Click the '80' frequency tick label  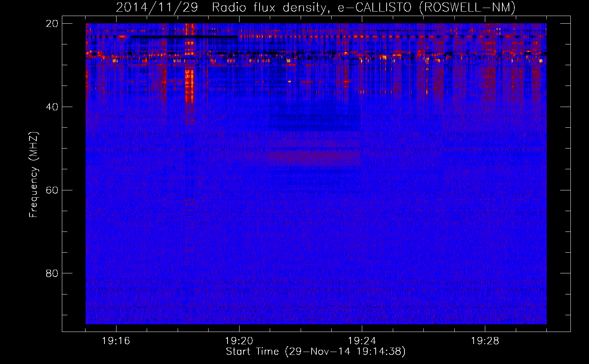(52, 273)
